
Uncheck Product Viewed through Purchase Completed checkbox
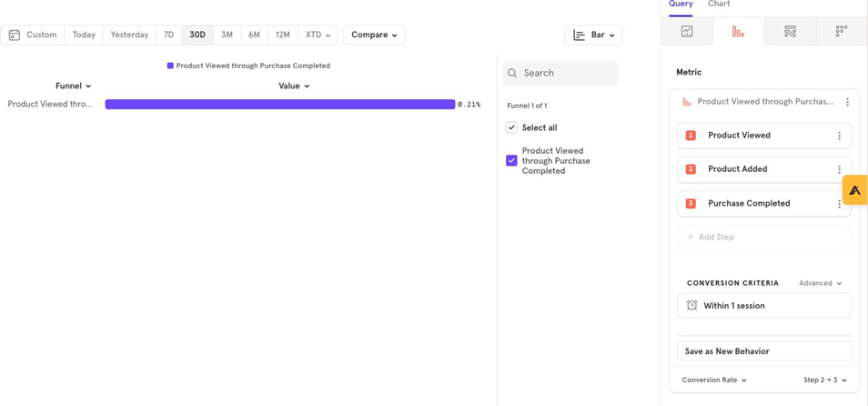[511, 160]
